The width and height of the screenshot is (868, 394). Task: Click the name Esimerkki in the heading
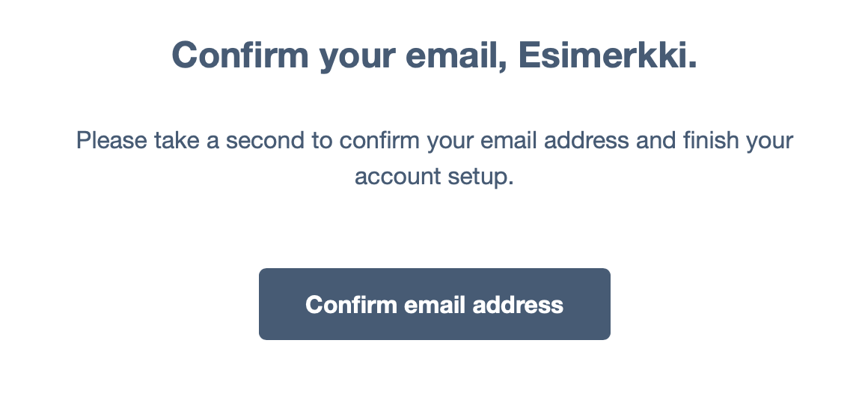click(x=608, y=55)
